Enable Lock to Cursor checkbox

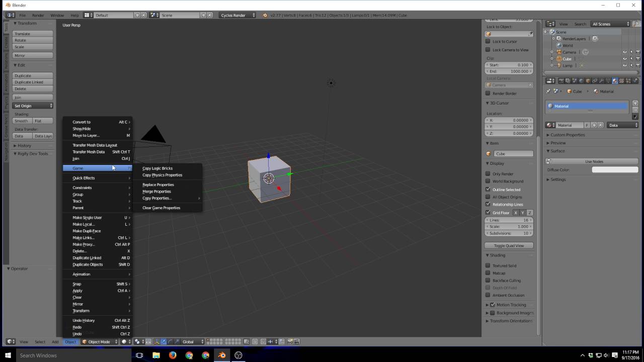[x=488, y=41]
